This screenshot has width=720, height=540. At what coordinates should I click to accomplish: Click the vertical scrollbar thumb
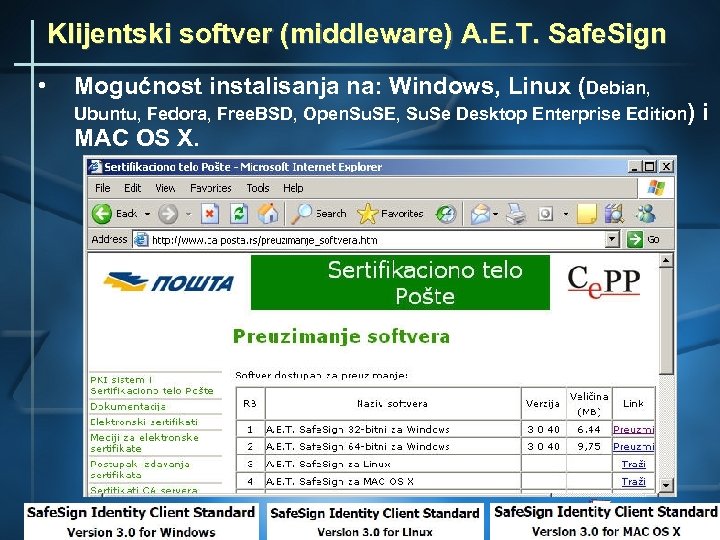point(666,321)
